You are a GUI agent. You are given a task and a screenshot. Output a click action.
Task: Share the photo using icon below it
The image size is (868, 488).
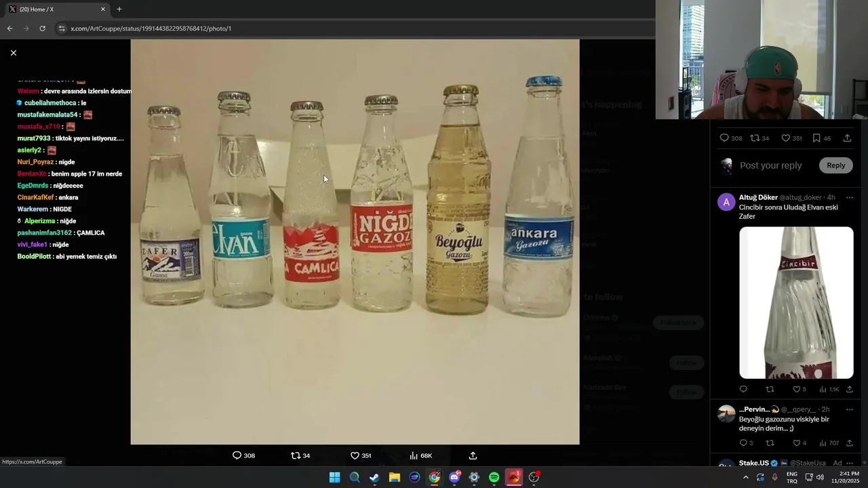pyautogui.click(x=473, y=455)
